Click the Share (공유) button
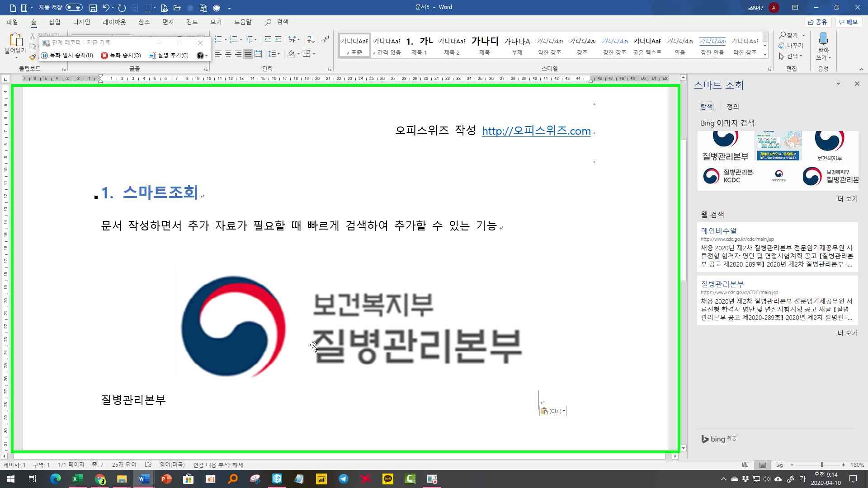 tap(818, 22)
